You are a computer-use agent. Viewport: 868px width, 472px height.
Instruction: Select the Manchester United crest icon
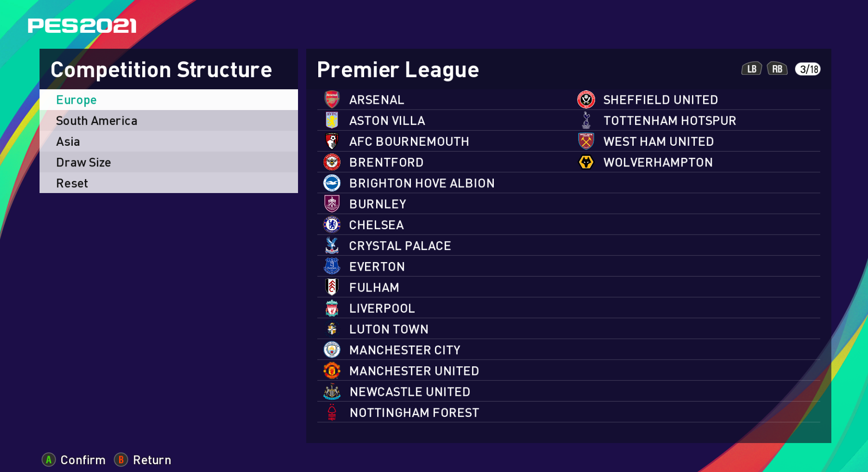[332, 371]
